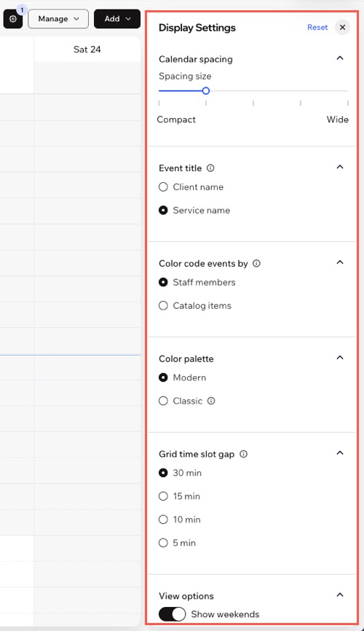The width and height of the screenshot is (364, 631).
Task: Click the info icon beside Grid time slot gap
Action: point(243,454)
